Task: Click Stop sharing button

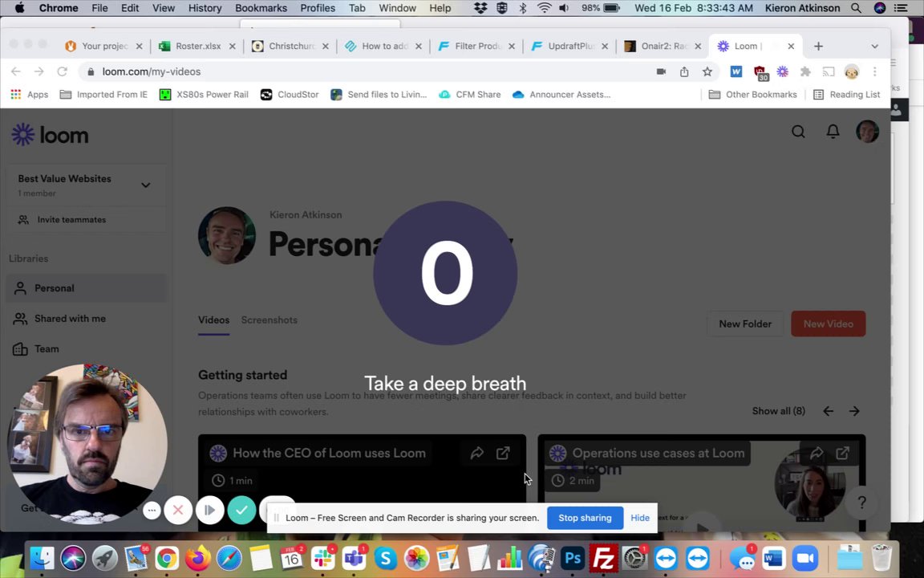Action: [585, 518]
